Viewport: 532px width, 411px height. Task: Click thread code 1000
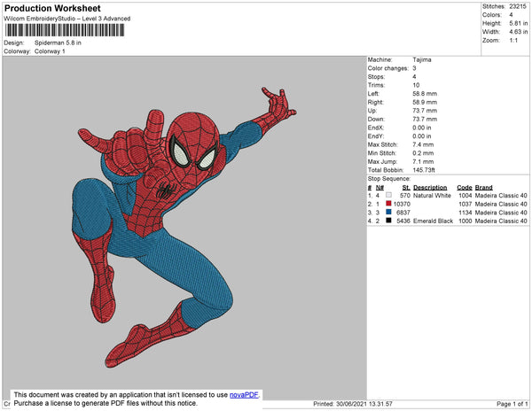(465, 221)
